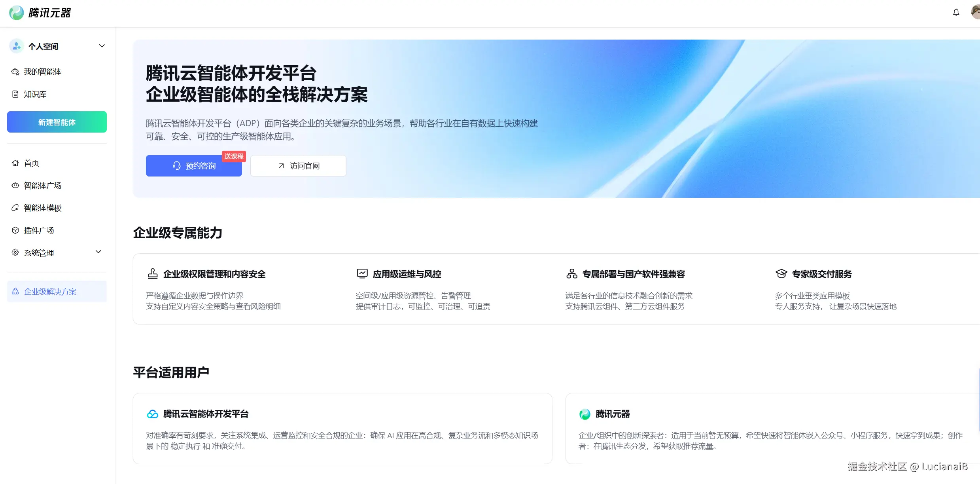The height and width of the screenshot is (484, 980).
Task: Click the 送课程 promo badge
Action: tap(234, 156)
